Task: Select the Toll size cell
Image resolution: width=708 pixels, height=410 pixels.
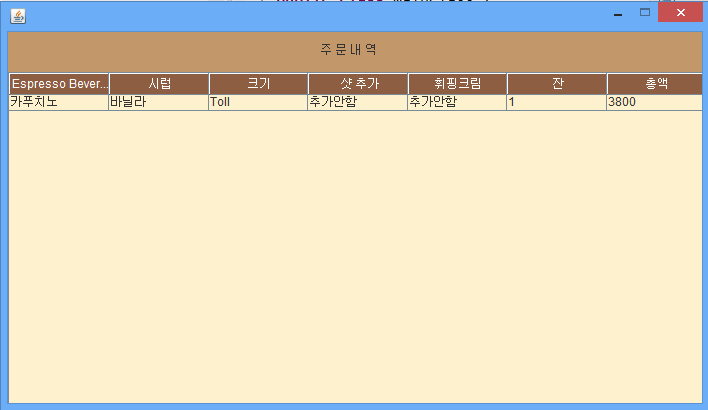Action: point(258,102)
